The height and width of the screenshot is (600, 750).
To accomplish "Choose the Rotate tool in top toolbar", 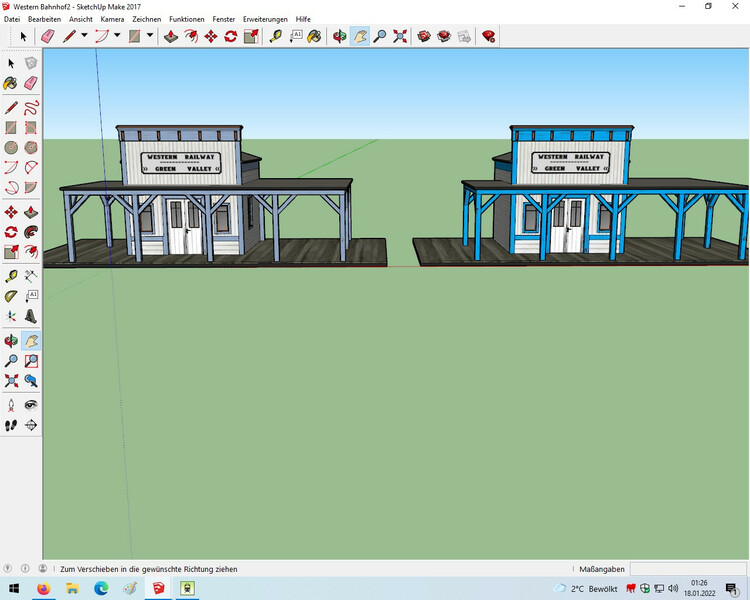I will click(x=230, y=36).
